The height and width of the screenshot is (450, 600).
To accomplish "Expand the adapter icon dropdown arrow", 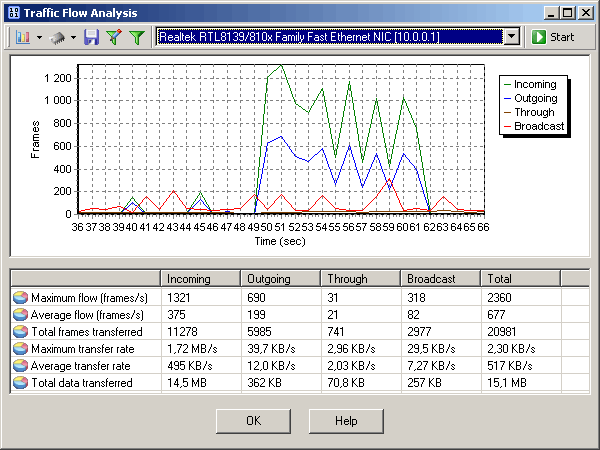I will coord(74,37).
